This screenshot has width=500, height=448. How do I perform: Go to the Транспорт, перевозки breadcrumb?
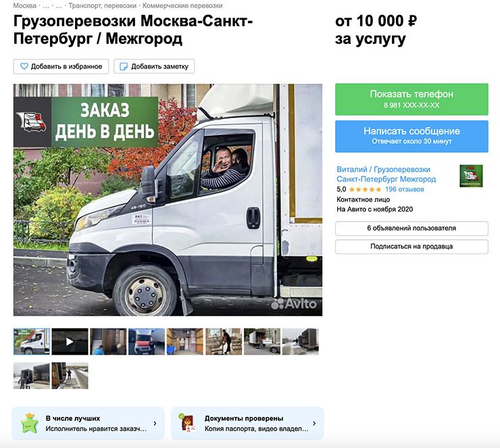[102, 5]
